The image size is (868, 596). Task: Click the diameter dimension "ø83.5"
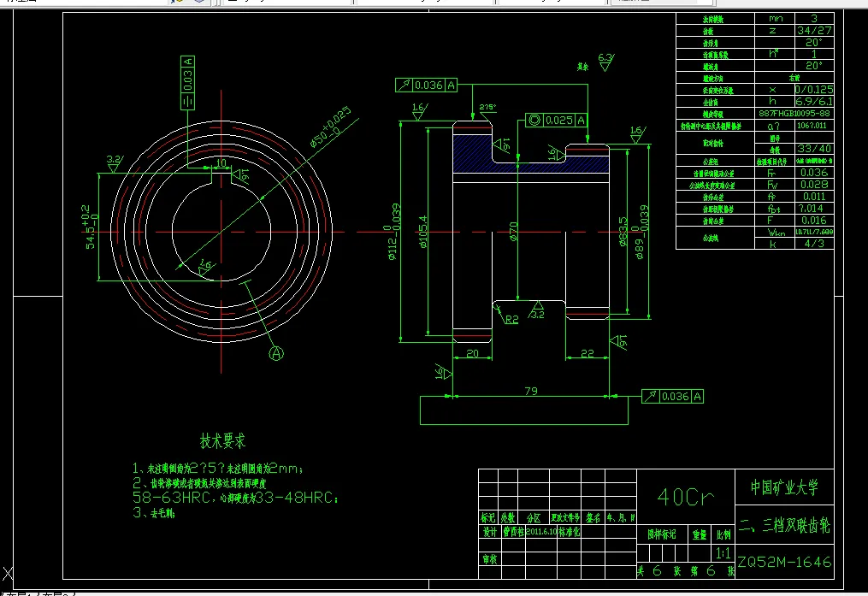click(x=623, y=232)
